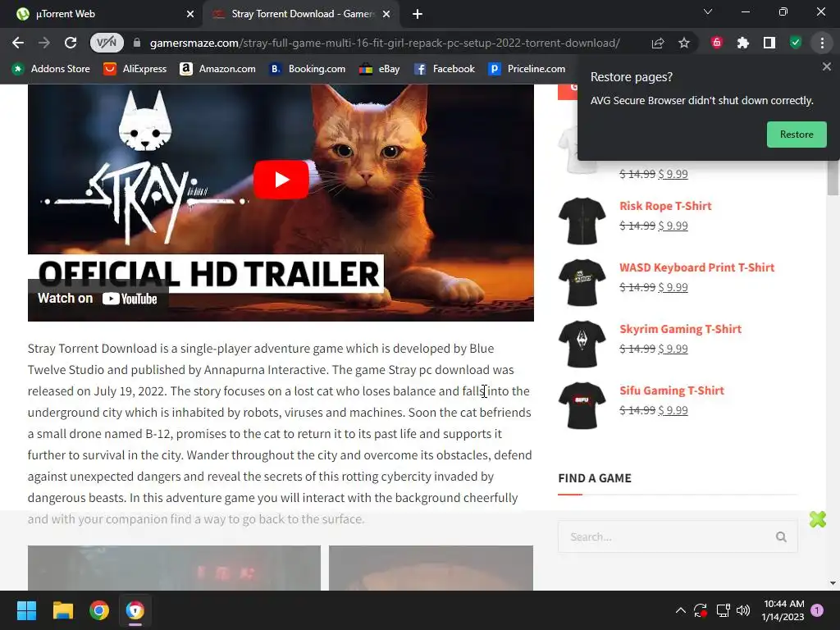Select the Stray Torrent Download tab
Image resolution: width=840 pixels, height=630 pixels.
click(302, 14)
